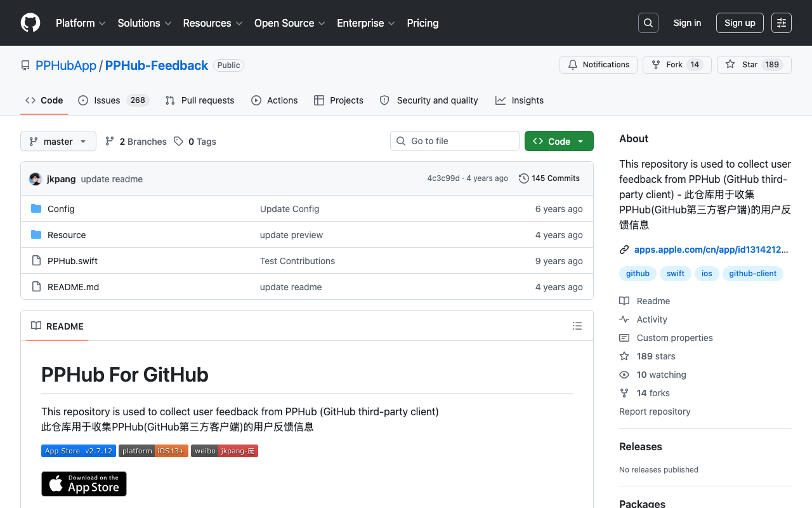Switch to the Issues tab

[114, 100]
